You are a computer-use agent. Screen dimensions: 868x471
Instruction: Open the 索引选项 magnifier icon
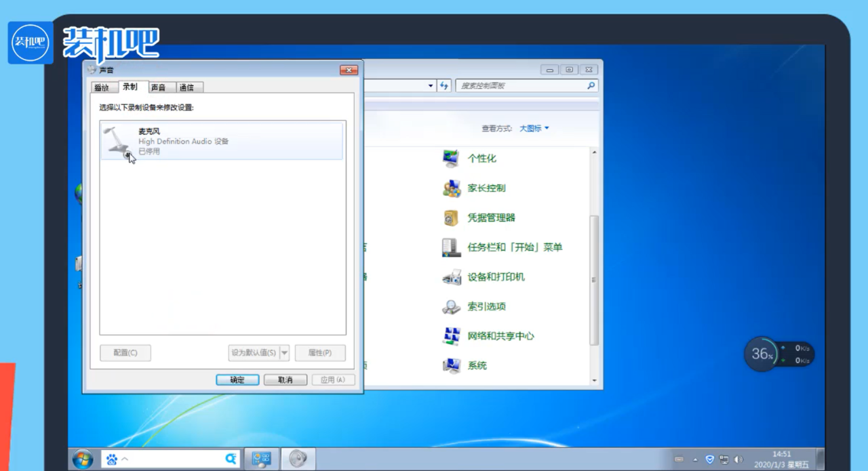[451, 306]
